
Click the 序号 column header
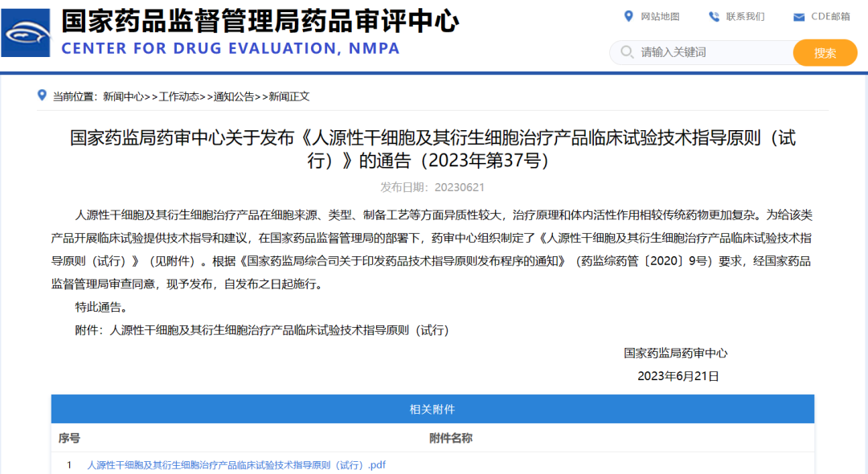click(x=69, y=438)
